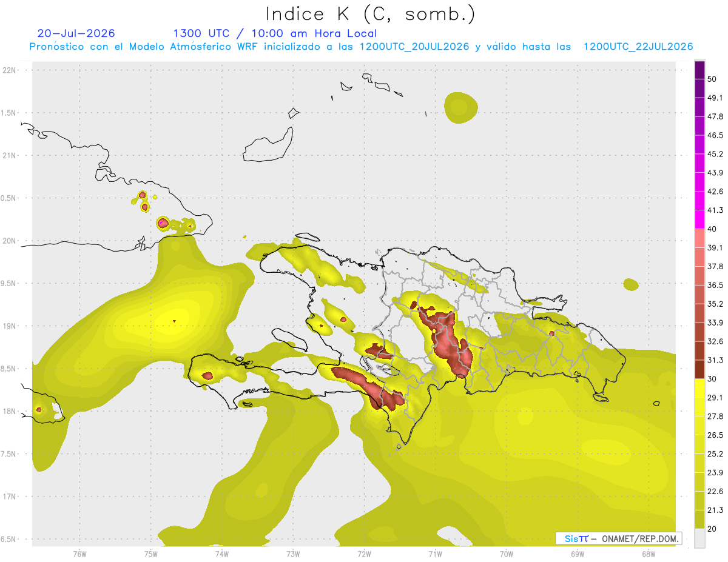Click the "22.6" colorbar value label
Screen dimensions: 728x562
pyautogui.click(x=715, y=492)
